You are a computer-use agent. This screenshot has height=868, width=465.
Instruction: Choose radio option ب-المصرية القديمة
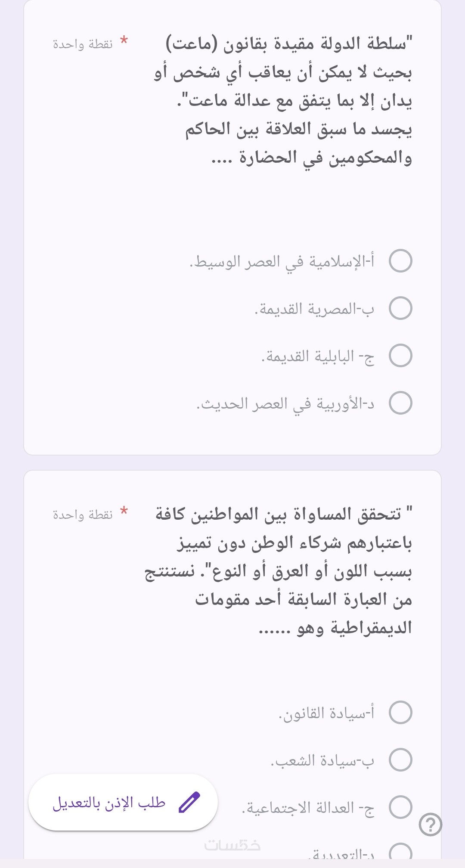point(400,308)
